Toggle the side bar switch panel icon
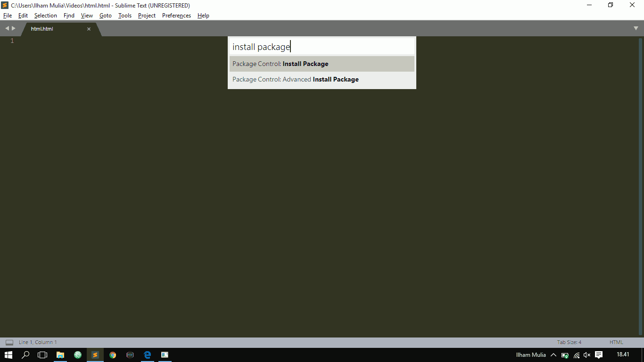This screenshot has width=644, height=362. (9, 342)
